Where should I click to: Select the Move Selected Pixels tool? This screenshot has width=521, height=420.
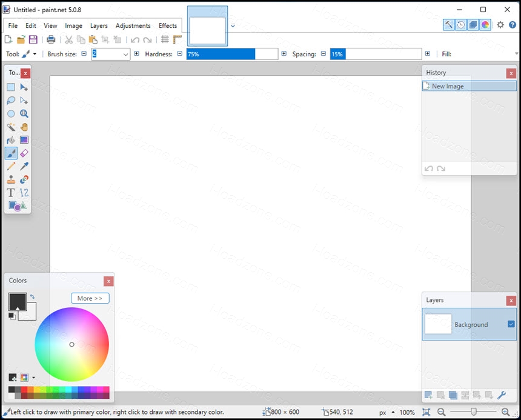pos(24,87)
